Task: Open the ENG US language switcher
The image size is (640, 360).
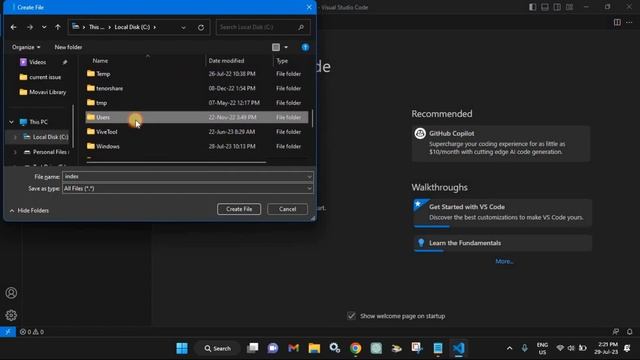Action: (542, 349)
